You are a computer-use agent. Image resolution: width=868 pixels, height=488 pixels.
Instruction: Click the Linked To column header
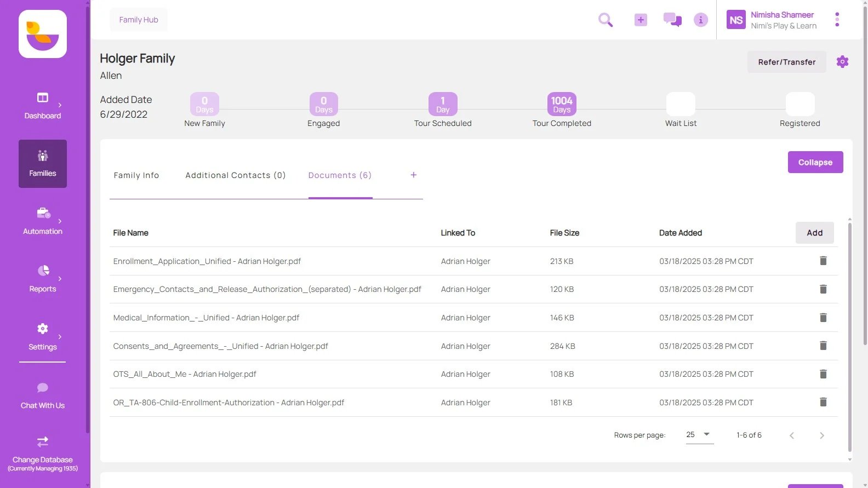(x=458, y=233)
